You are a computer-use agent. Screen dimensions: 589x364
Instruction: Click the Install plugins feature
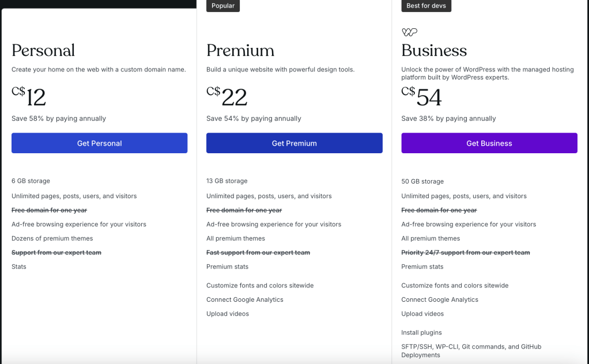point(421,332)
